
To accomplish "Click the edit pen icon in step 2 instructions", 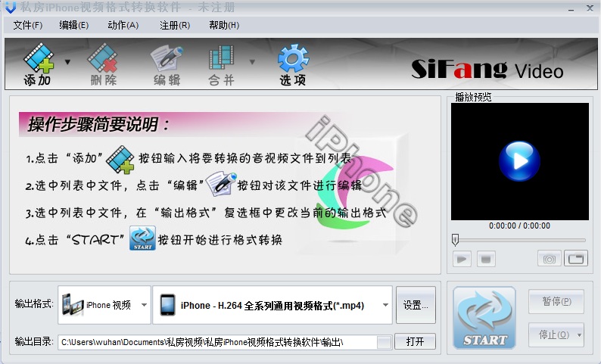I will pyautogui.click(x=221, y=184).
